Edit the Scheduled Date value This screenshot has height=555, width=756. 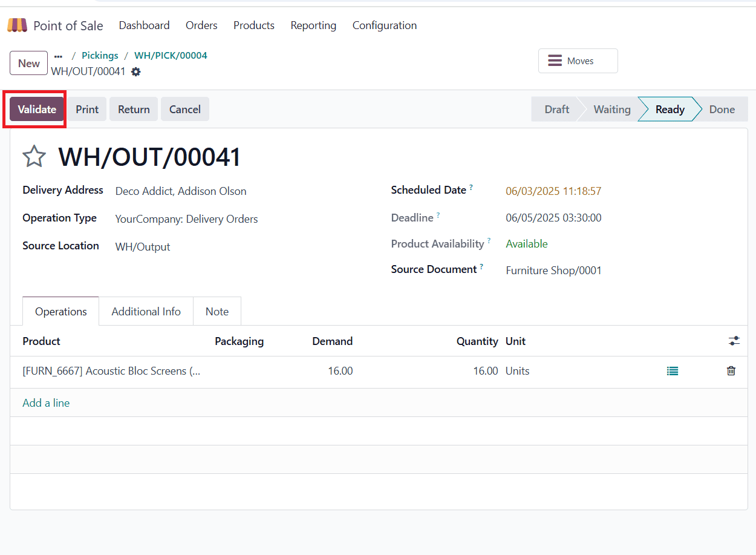[x=553, y=191]
